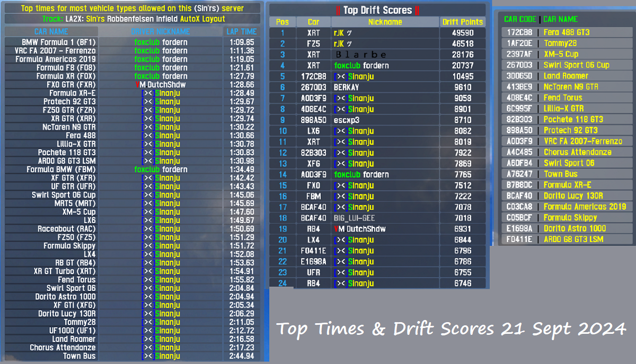Click the 'Top Drift Scores' title
The height and width of the screenshot is (364, 636).
click(377, 10)
